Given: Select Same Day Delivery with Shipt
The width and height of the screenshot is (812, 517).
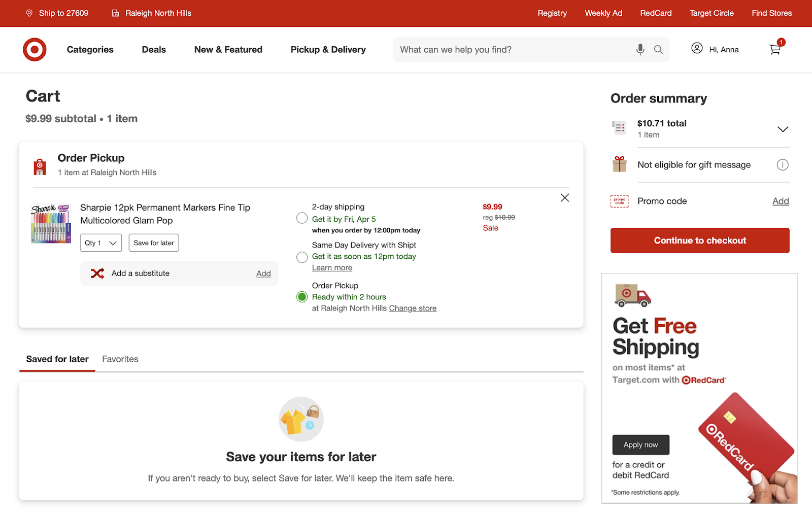Looking at the screenshot, I should click(301, 257).
